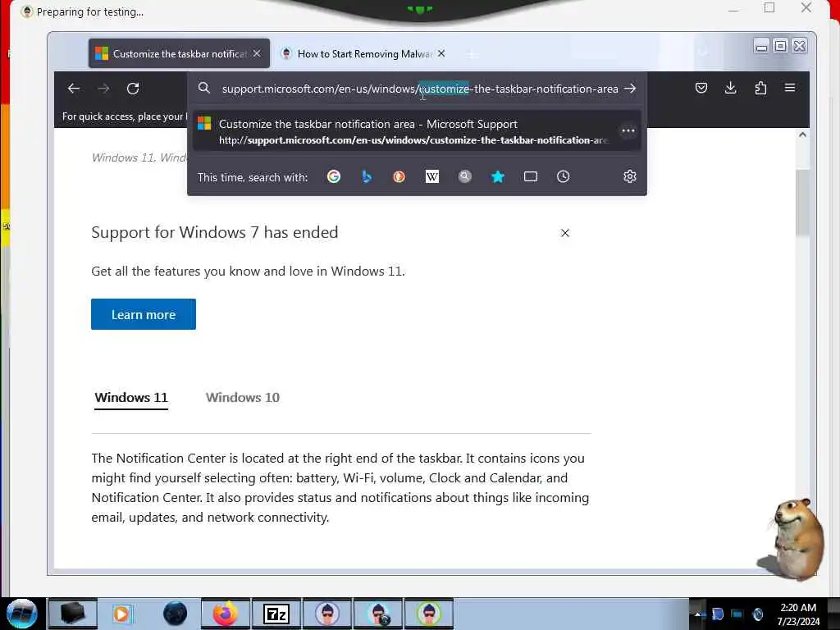Search bookmarks using the star icon
Image resolution: width=840 pixels, height=630 pixels.
tap(498, 176)
